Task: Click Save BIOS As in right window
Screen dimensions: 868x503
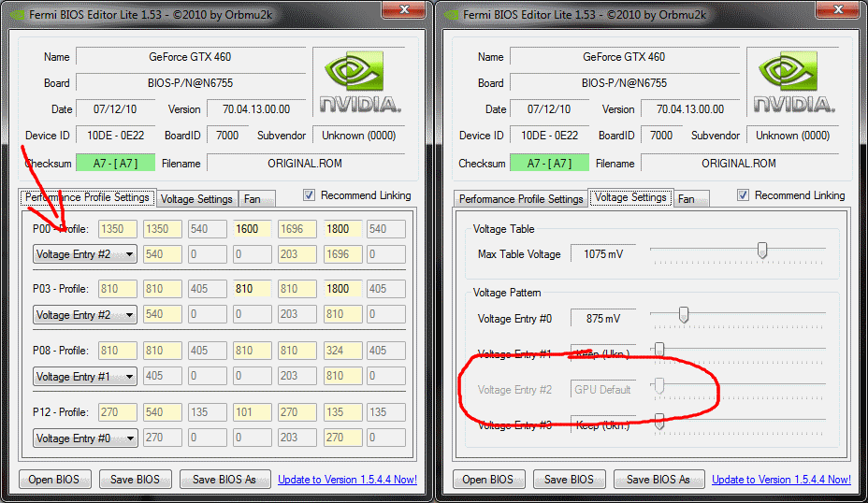Action: tap(658, 480)
